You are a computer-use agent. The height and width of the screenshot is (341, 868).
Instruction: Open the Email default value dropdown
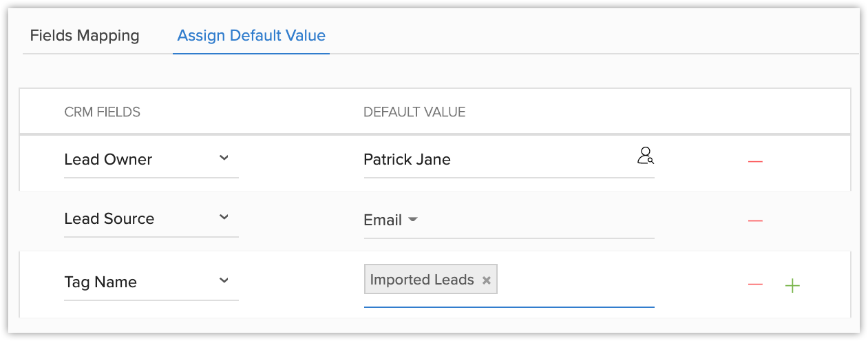point(412,220)
